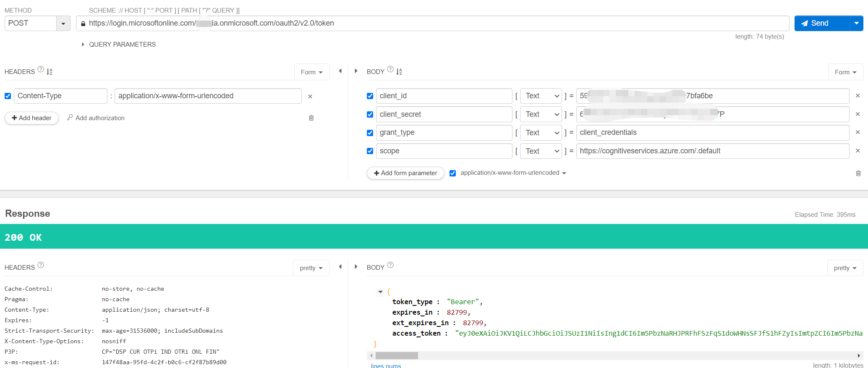
Task: Open response body help icon
Action: point(390,265)
